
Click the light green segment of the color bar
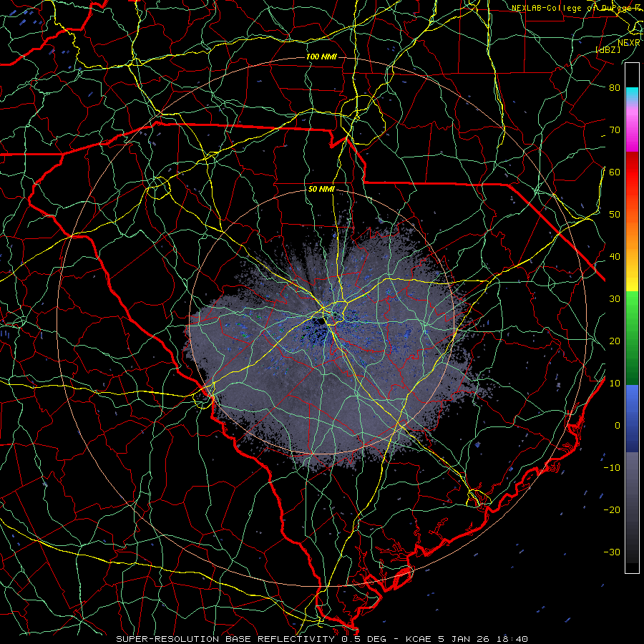(632, 306)
